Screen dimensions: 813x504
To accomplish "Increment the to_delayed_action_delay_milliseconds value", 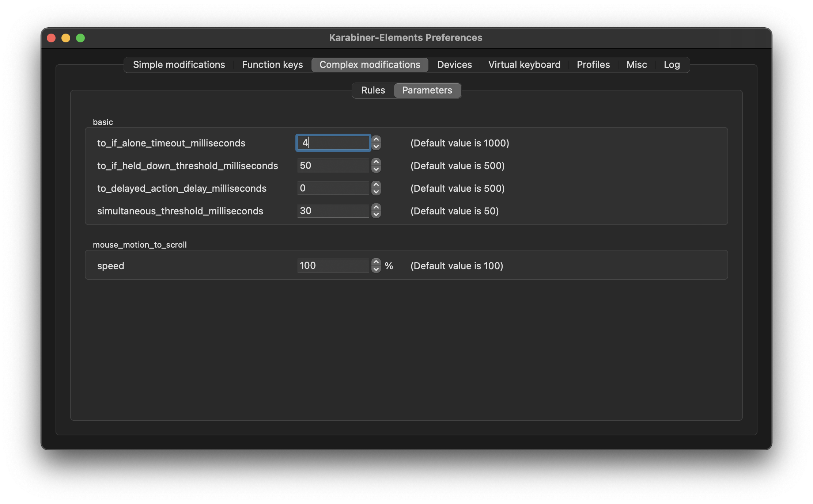I will click(x=377, y=184).
